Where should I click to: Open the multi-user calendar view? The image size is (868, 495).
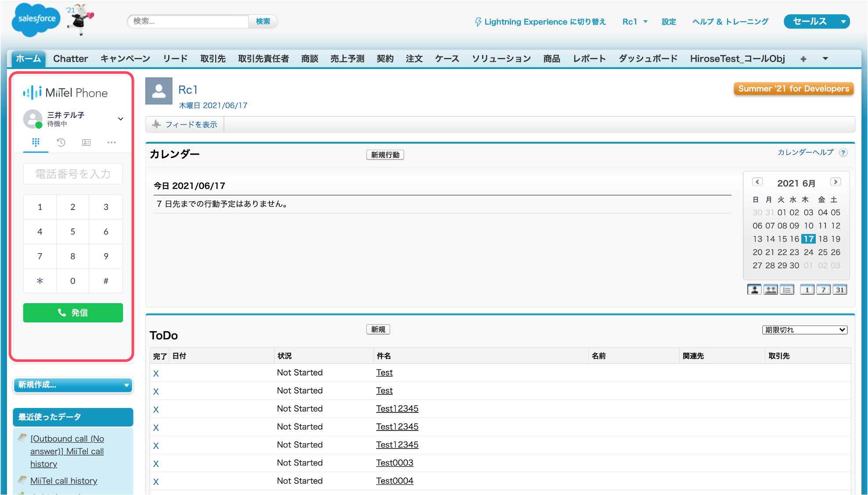pos(771,289)
